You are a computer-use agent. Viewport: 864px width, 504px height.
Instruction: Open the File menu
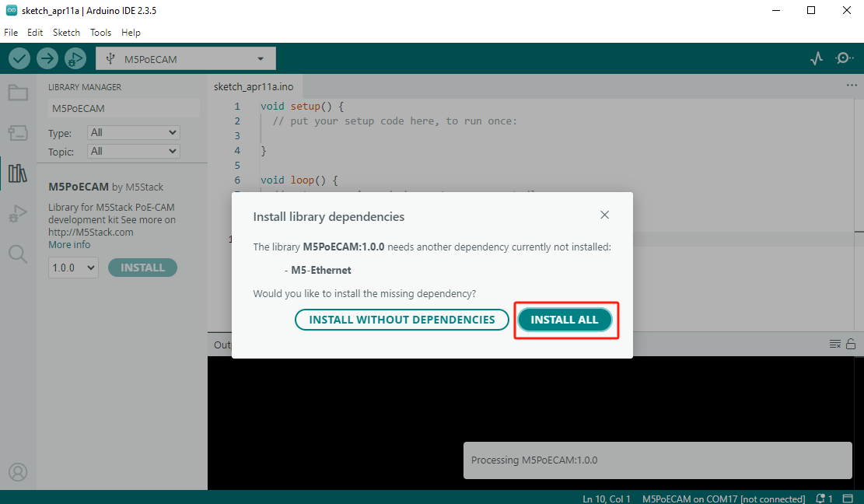point(11,33)
